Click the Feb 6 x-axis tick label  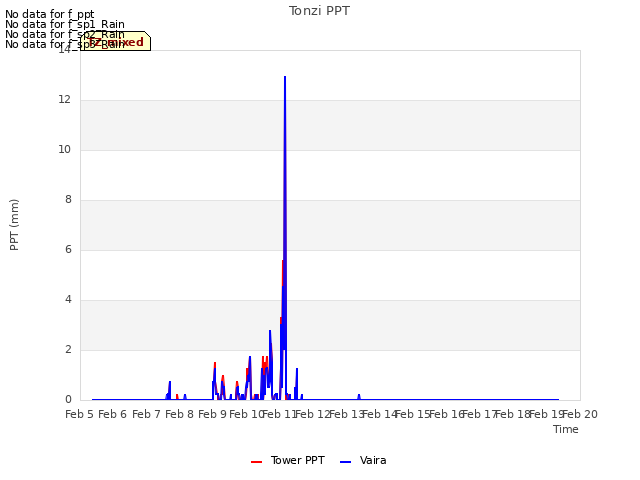coord(113,415)
